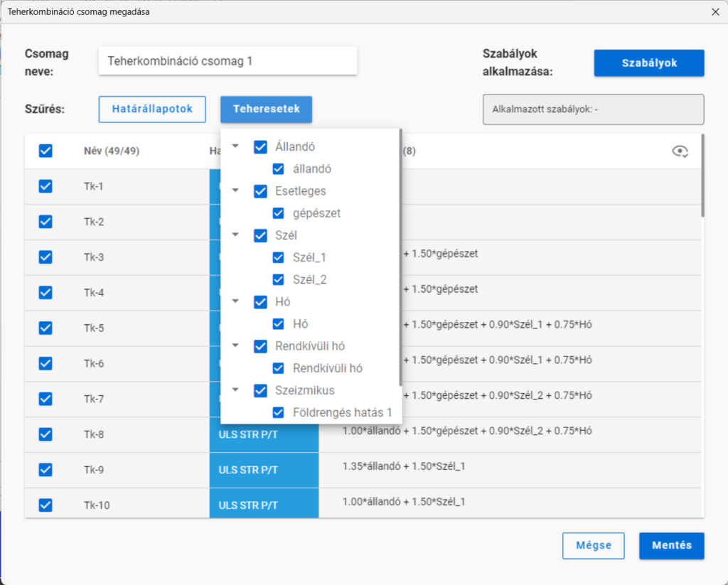The width and height of the screenshot is (728, 585).
Task: Close the Teheresetek filter dropdown
Action: point(266,109)
